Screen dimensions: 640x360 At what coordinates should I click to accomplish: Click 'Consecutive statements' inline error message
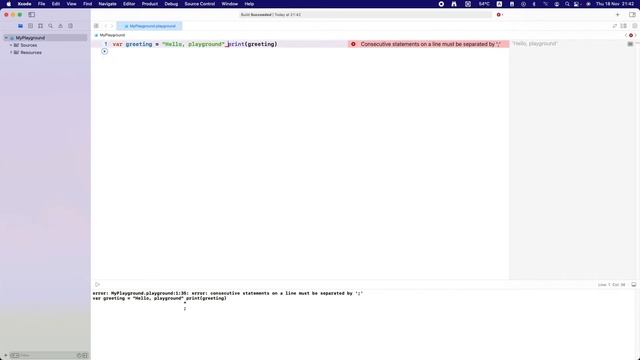430,44
